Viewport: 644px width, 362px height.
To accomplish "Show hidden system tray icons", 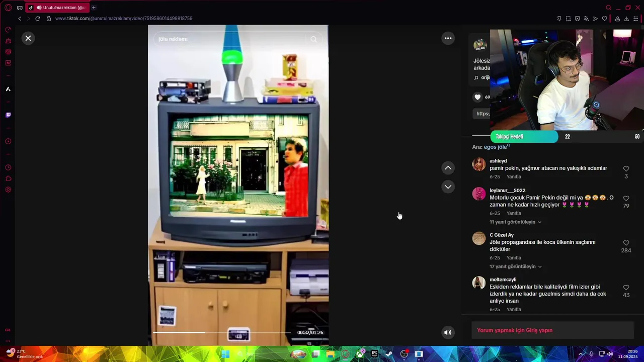I will coord(581,354).
